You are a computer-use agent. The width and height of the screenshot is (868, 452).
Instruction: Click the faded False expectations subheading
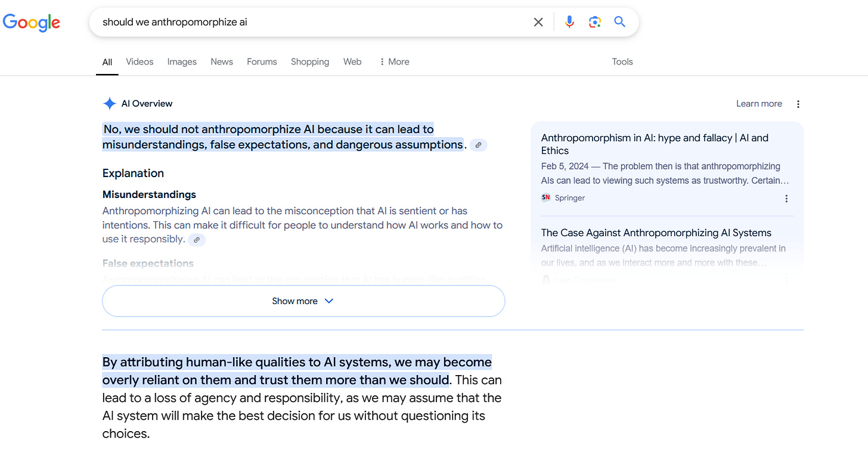pyautogui.click(x=148, y=263)
